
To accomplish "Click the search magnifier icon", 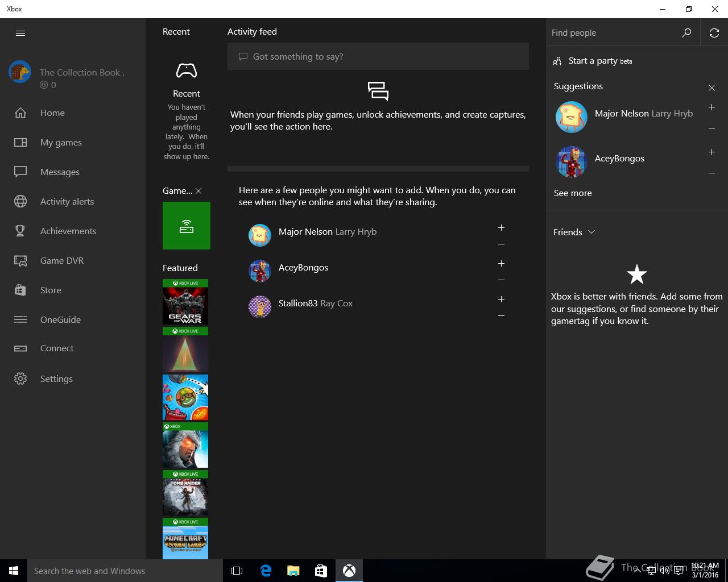I will [686, 33].
